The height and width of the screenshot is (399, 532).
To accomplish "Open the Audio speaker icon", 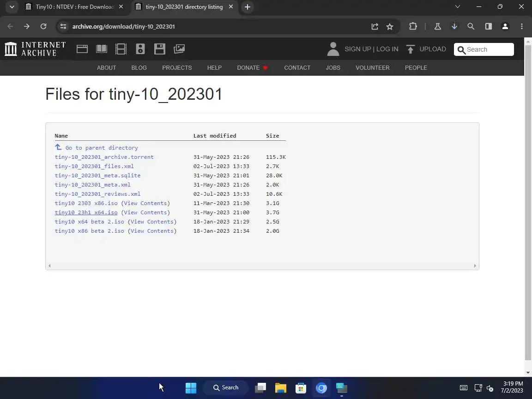I will pos(140,49).
